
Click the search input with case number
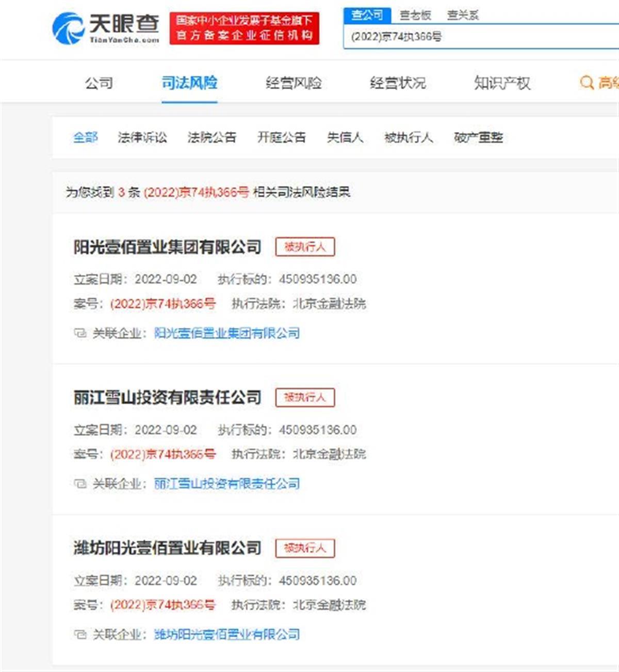[480, 37]
